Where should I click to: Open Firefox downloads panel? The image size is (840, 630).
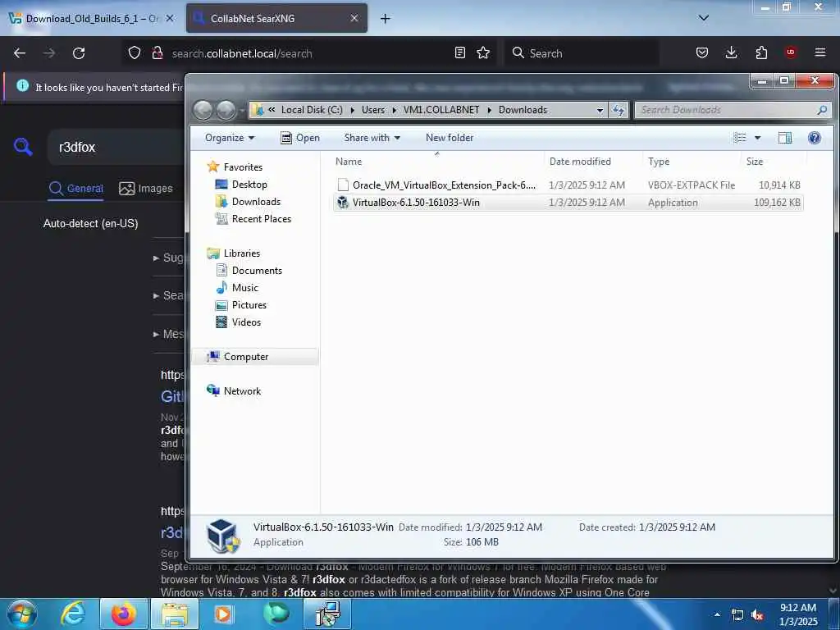click(x=731, y=52)
